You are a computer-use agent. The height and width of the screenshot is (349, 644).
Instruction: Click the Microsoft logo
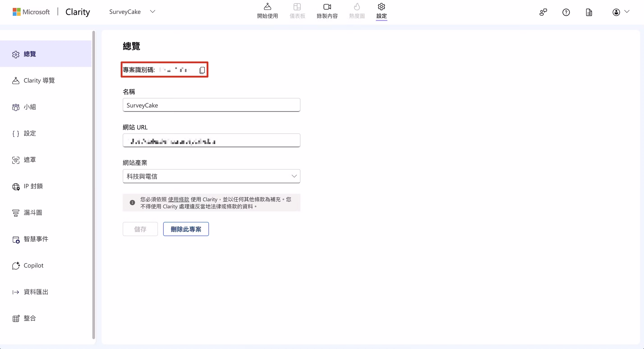point(31,12)
